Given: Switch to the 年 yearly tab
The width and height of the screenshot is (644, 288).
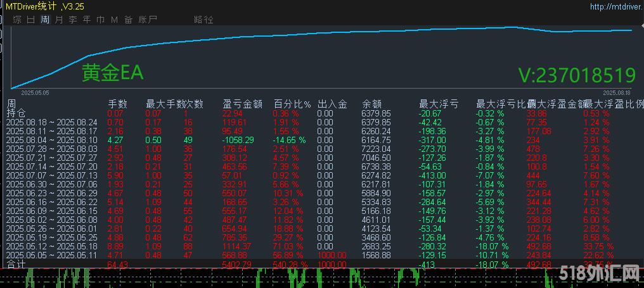Looking at the screenshot, I should pyautogui.click(x=87, y=19).
